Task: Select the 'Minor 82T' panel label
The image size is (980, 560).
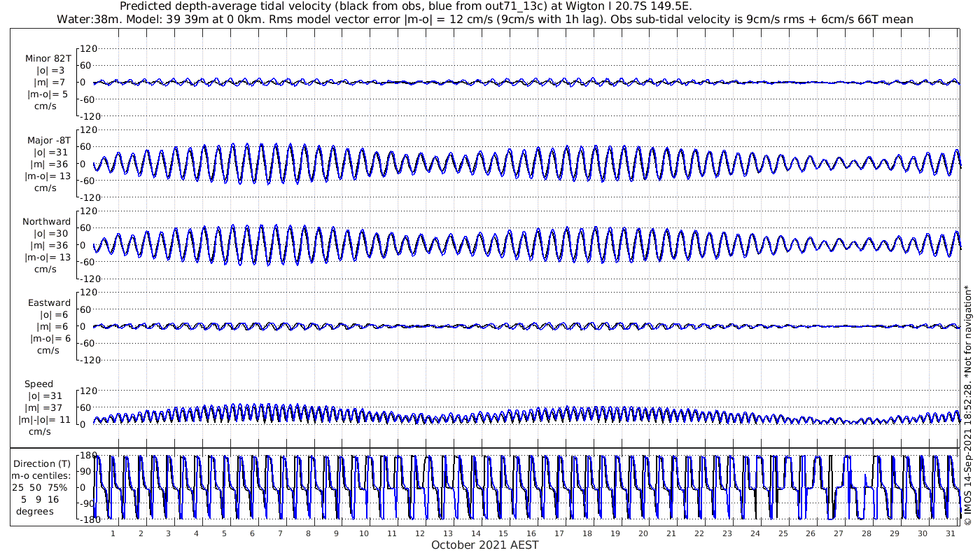Action: pos(48,59)
